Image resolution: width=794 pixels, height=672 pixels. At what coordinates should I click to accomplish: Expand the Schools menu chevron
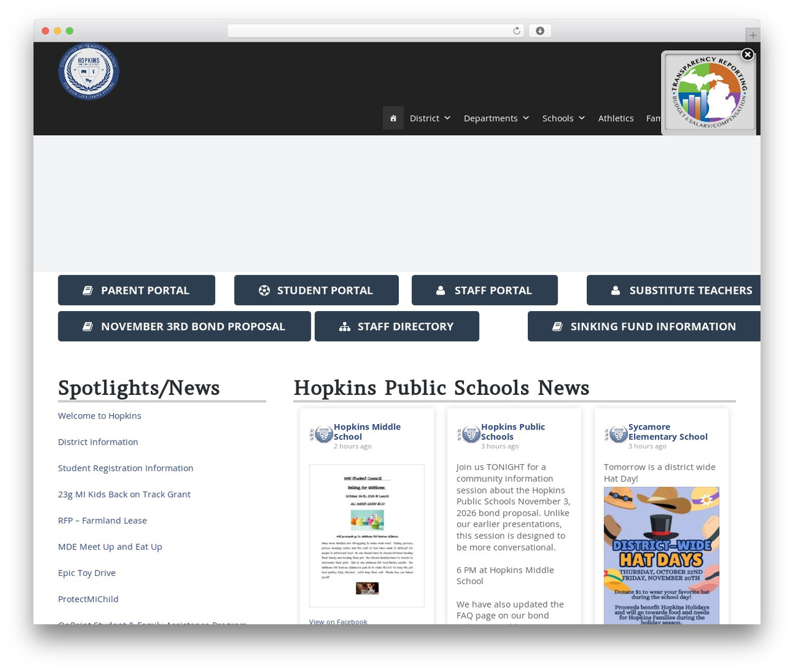582,118
